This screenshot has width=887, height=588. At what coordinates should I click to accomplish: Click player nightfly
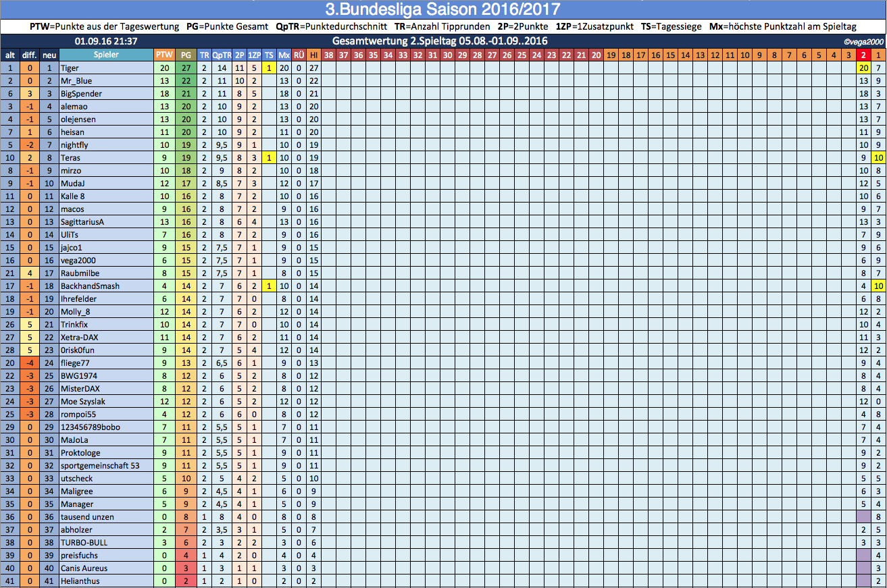[x=74, y=145]
